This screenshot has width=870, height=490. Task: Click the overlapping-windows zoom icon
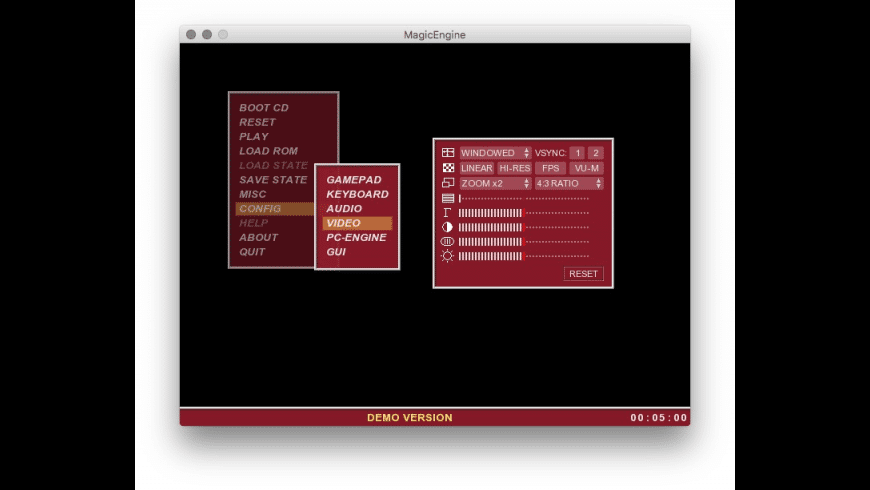click(448, 183)
